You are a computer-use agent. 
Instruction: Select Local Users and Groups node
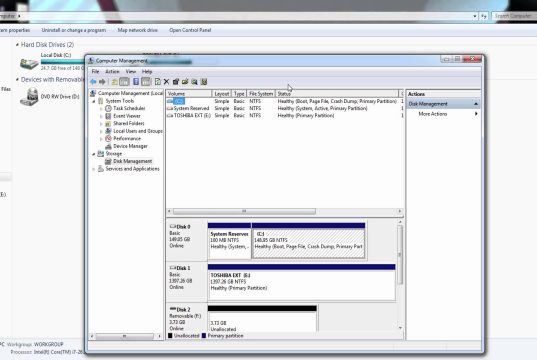point(138,131)
